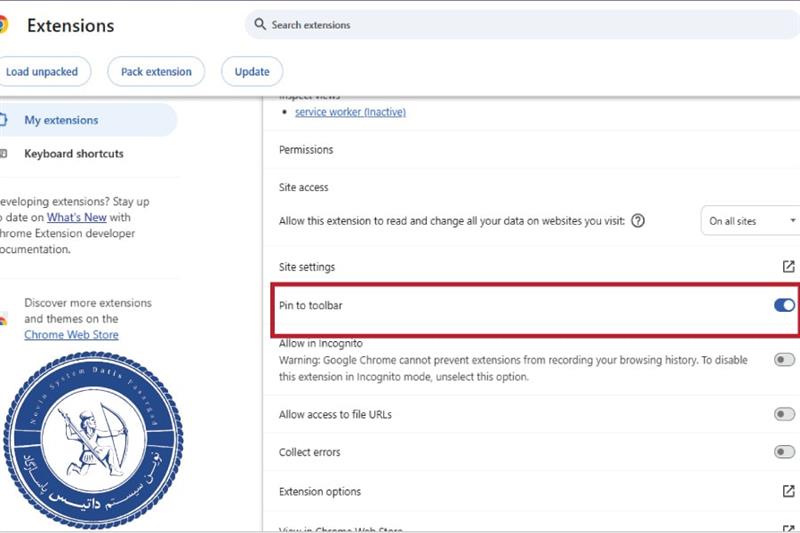Focus the Search extensions field
This screenshot has height=533, width=800.
pos(520,24)
